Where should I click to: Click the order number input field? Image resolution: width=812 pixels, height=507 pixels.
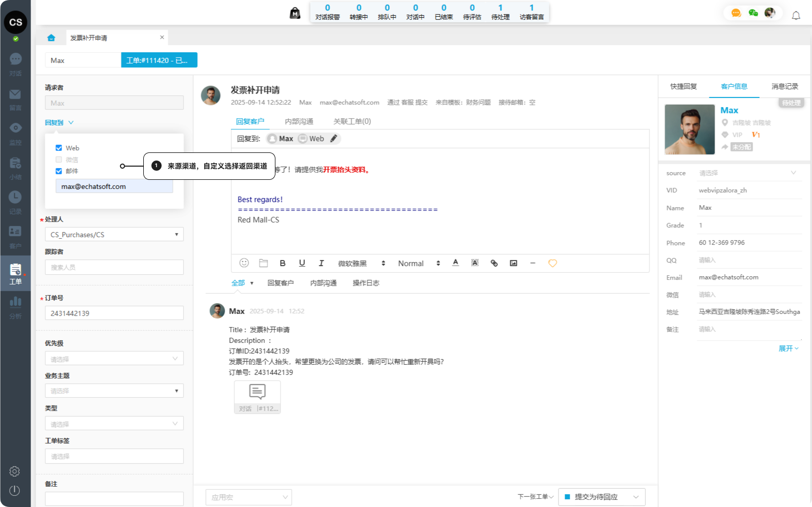tap(114, 313)
